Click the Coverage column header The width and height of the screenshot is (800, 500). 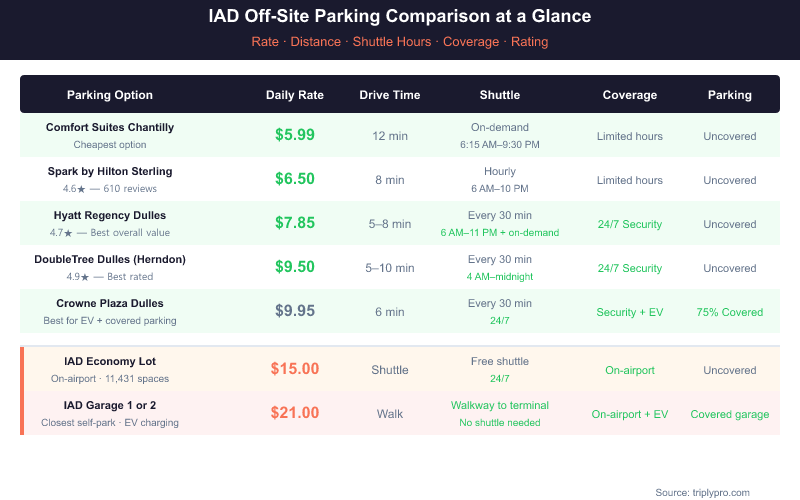[x=630, y=95]
